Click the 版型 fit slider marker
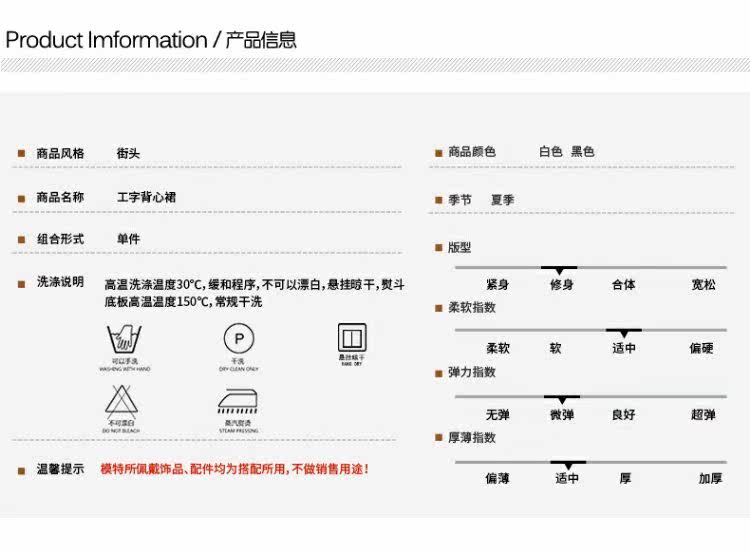 tap(559, 270)
